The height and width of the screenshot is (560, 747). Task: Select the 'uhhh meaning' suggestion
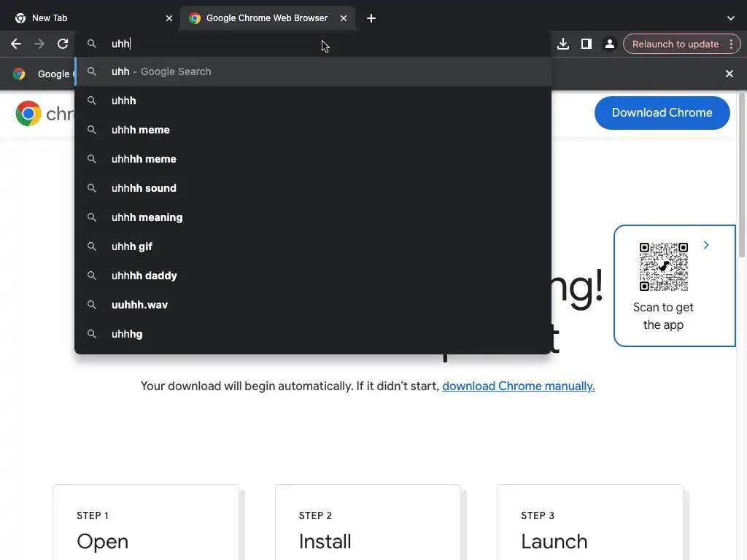click(x=313, y=217)
